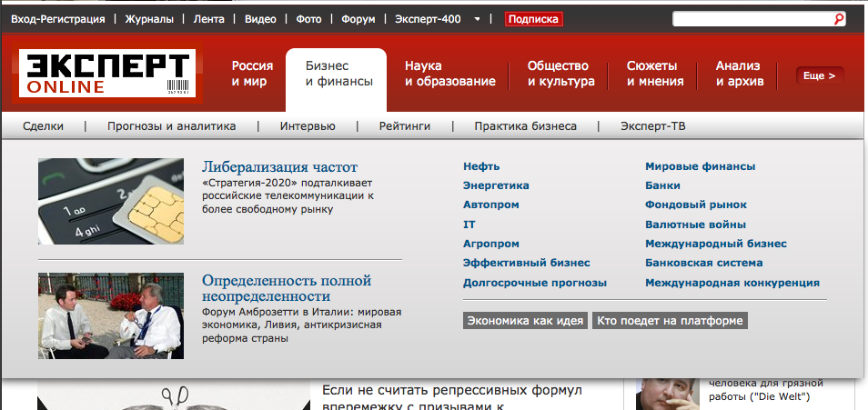Open the Либерализация частот article headline
The width and height of the screenshot is (868, 410).
pos(279,167)
